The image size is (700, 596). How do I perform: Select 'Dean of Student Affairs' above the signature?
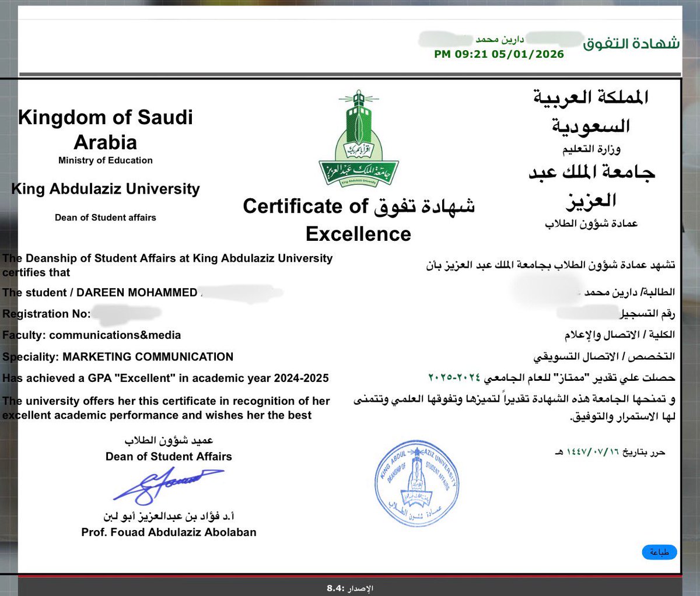pyautogui.click(x=169, y=457)
